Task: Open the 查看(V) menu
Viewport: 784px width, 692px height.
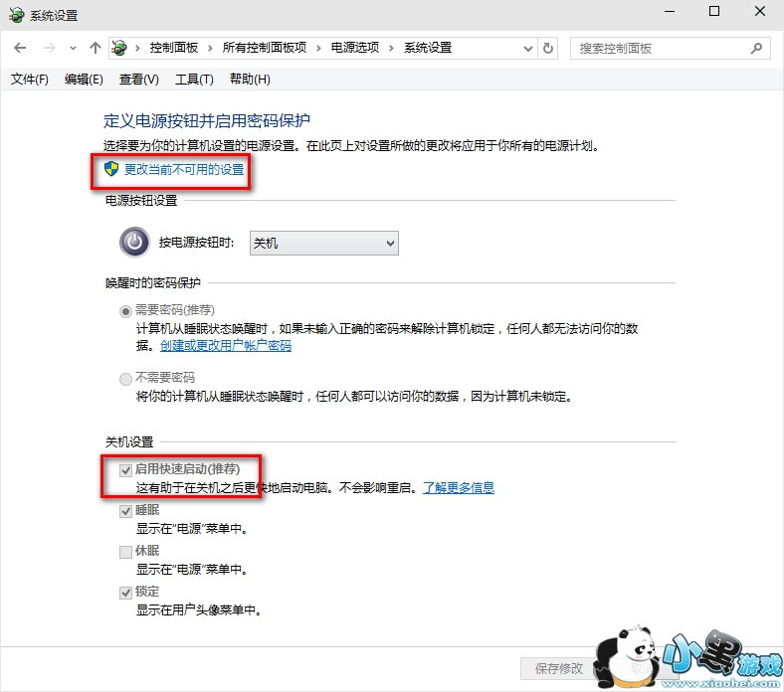Action: click(x=139, y=79)
